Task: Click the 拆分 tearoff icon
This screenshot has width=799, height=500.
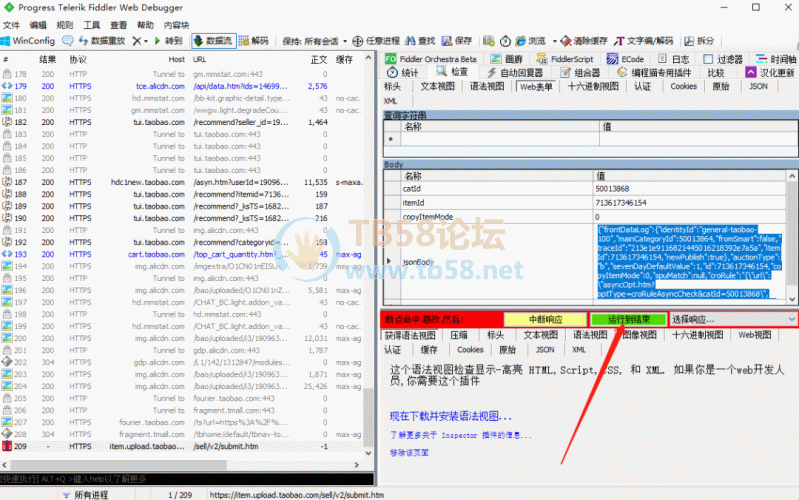Action: click(x=699, y=41)
